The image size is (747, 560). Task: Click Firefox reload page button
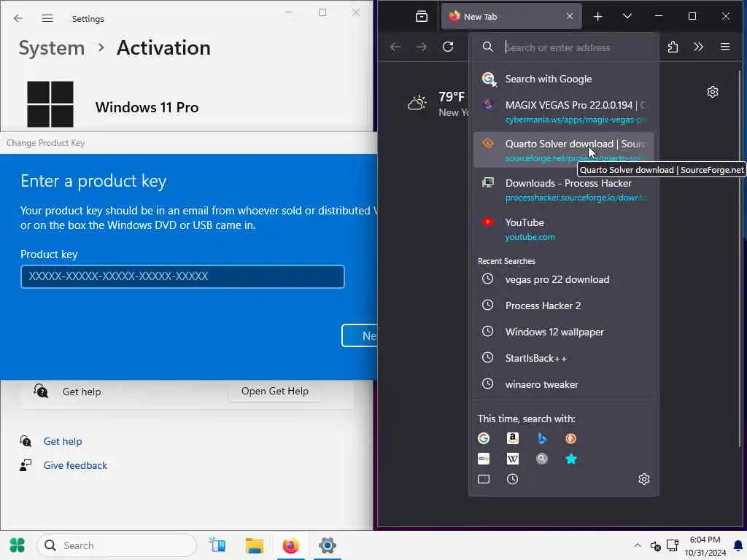pyautogui.click(x=448, y=47)
